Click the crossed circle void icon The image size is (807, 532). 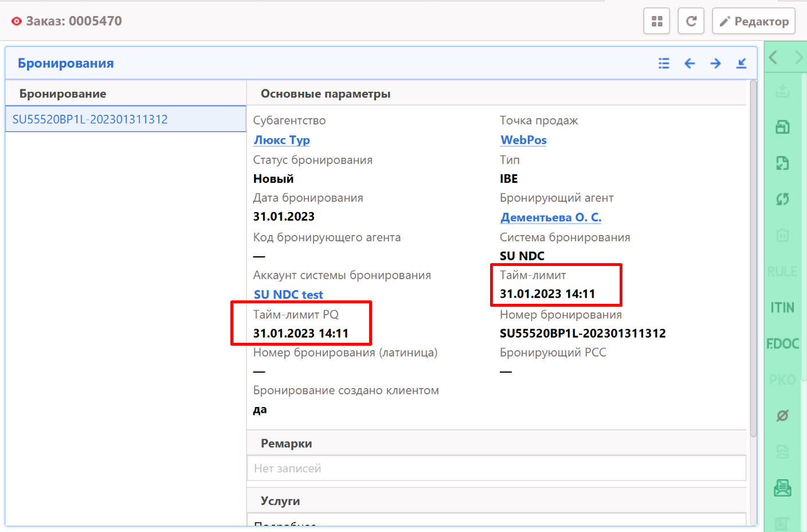782,416
